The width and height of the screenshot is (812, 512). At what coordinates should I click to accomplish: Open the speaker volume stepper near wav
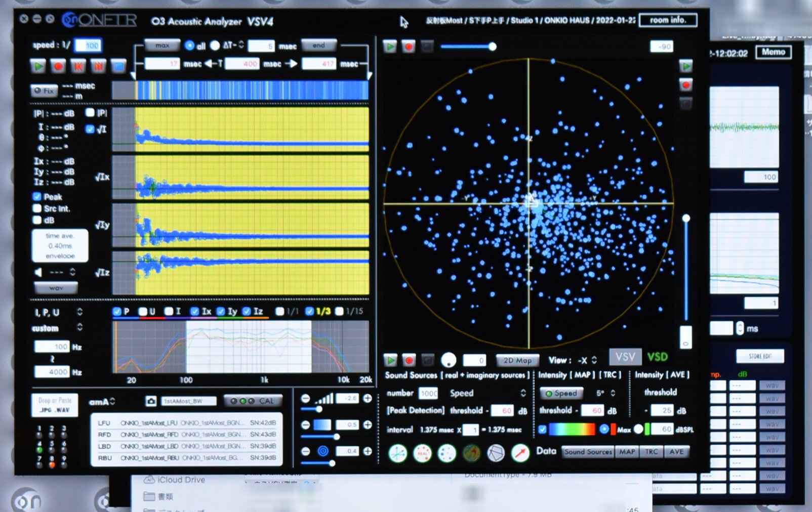(72, 272)
